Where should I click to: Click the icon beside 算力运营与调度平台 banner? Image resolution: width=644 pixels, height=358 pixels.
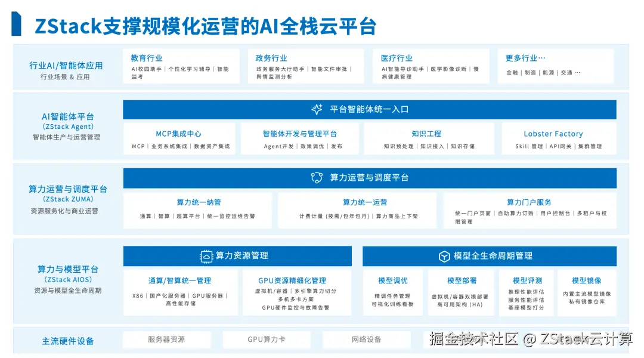(317, 178)
